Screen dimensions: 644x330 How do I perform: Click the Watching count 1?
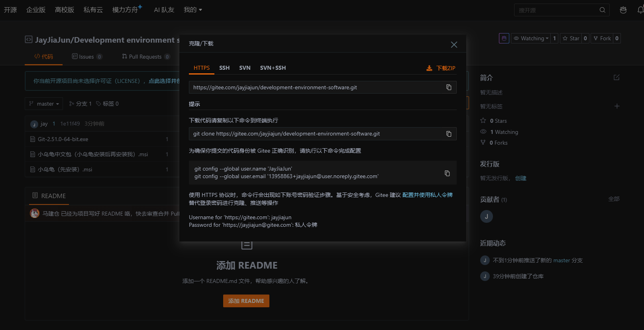click(x=554, y=38)
